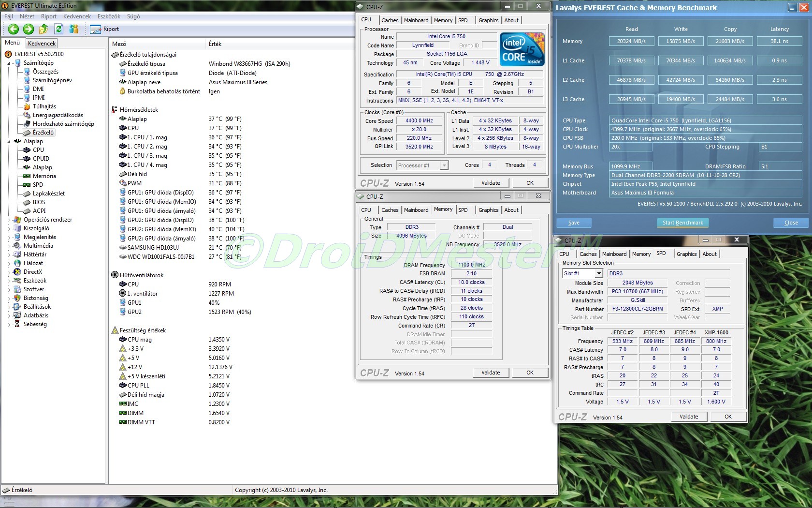Open the Kedvencek menu in menu bar

pos(77,16)
